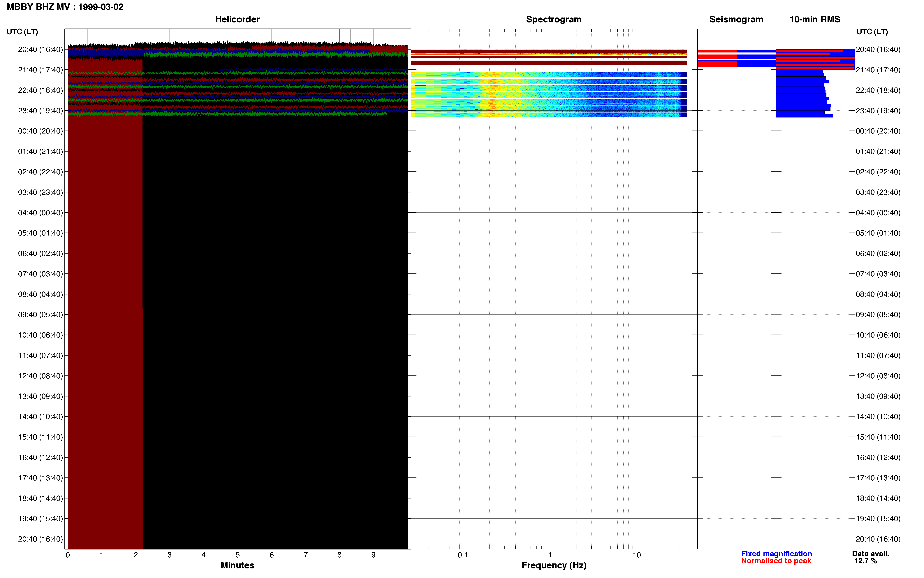Viewport: 924px width, 578px height.
Task: Click left time label 06:40 (02:40)
Action: [40, 253]
